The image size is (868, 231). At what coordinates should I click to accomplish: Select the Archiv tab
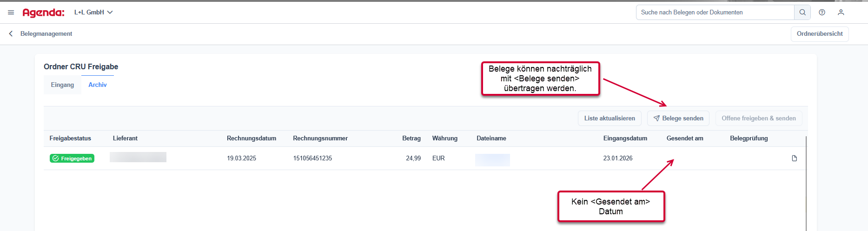(x=98, y=85)
